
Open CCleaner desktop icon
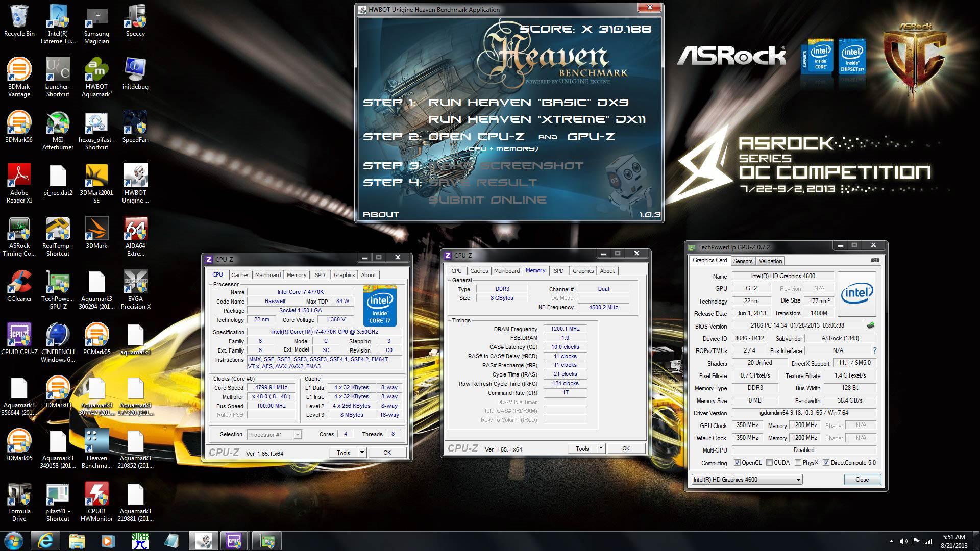(19, 285)
